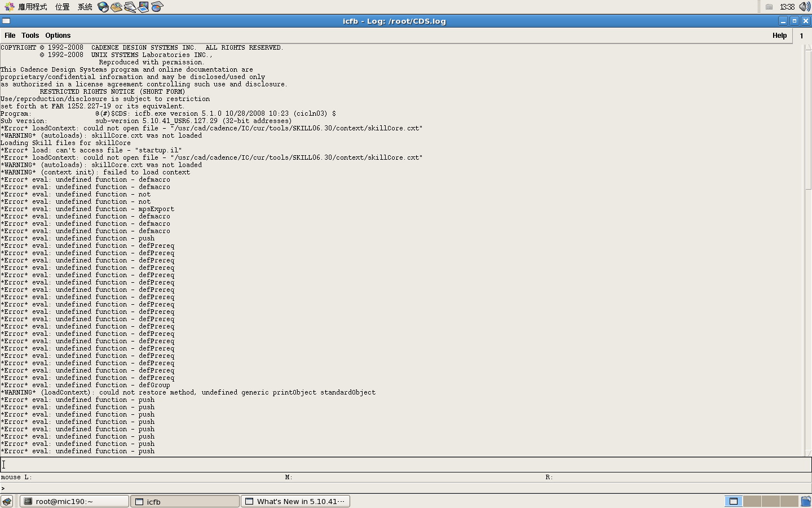812x508 pixels.
Task: Maximize the icfb log window
Action: pos(795,21)
